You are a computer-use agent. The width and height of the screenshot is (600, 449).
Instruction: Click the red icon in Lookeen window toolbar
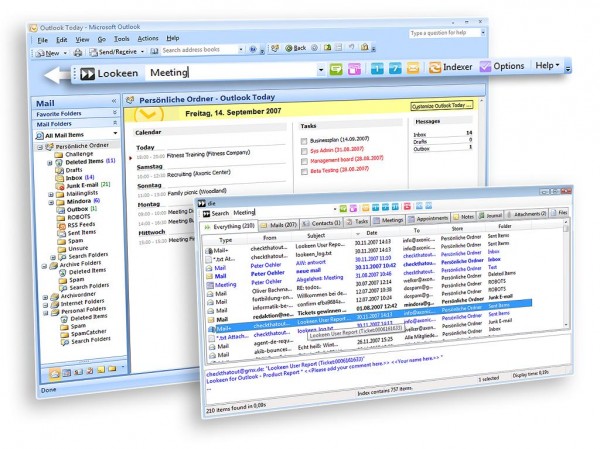407,207
